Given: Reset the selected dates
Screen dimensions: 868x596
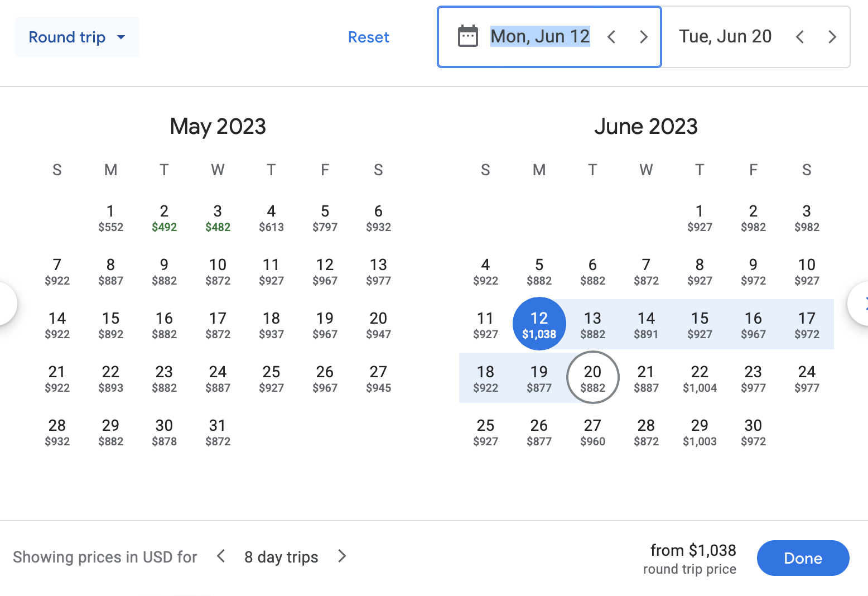Looking at the screenshot, I should (368, 37).
